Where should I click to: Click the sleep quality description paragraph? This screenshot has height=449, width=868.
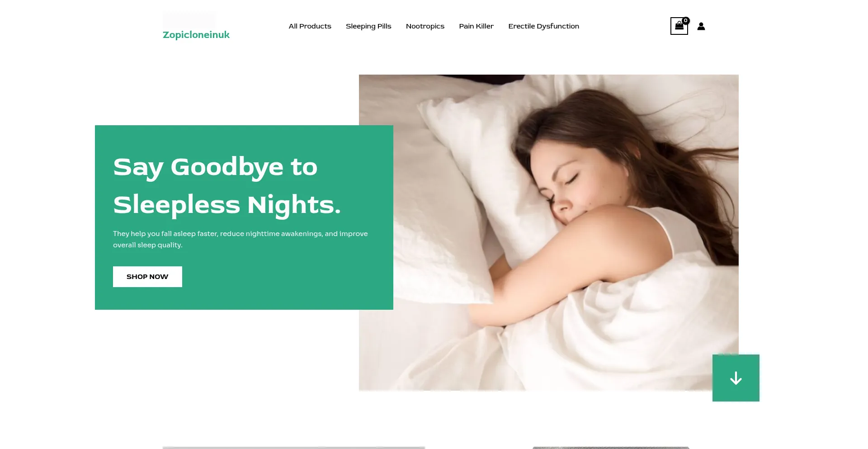pyautogui.click(x=241, y=239)
